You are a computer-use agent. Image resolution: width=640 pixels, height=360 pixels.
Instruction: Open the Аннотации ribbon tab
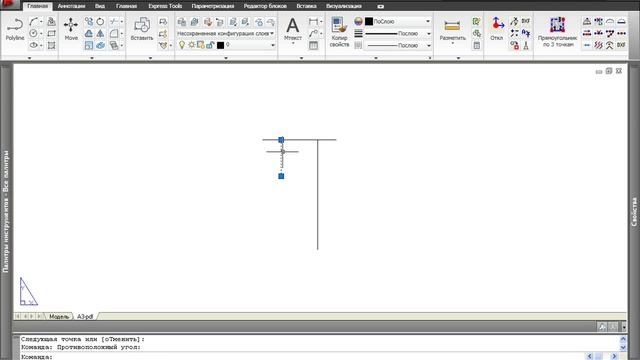tap(71, 6)
